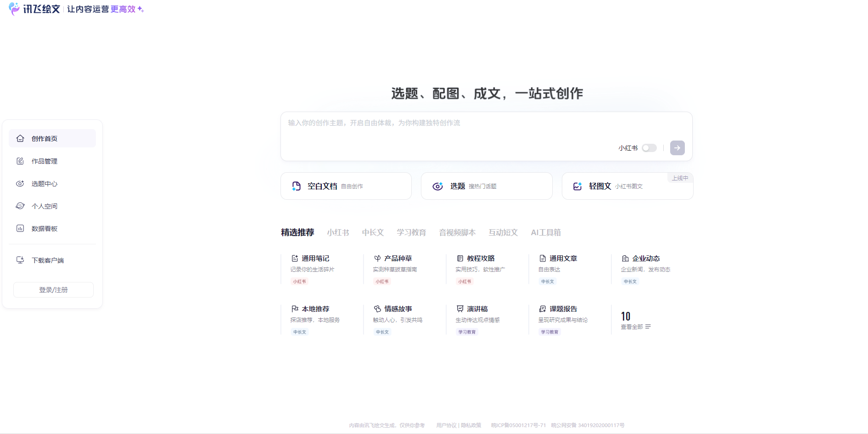
Task: Click the 选题 eye icon
Action: click(x=437, y=186)
